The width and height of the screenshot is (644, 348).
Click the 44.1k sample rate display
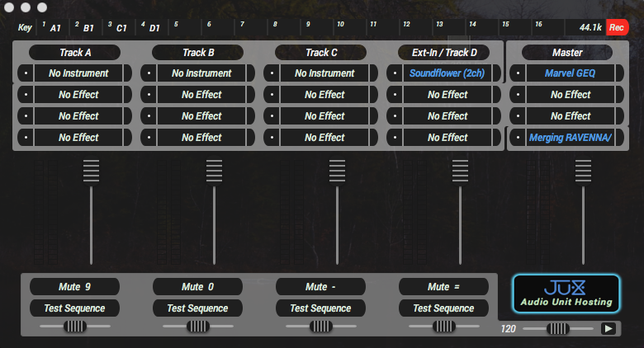590,27
